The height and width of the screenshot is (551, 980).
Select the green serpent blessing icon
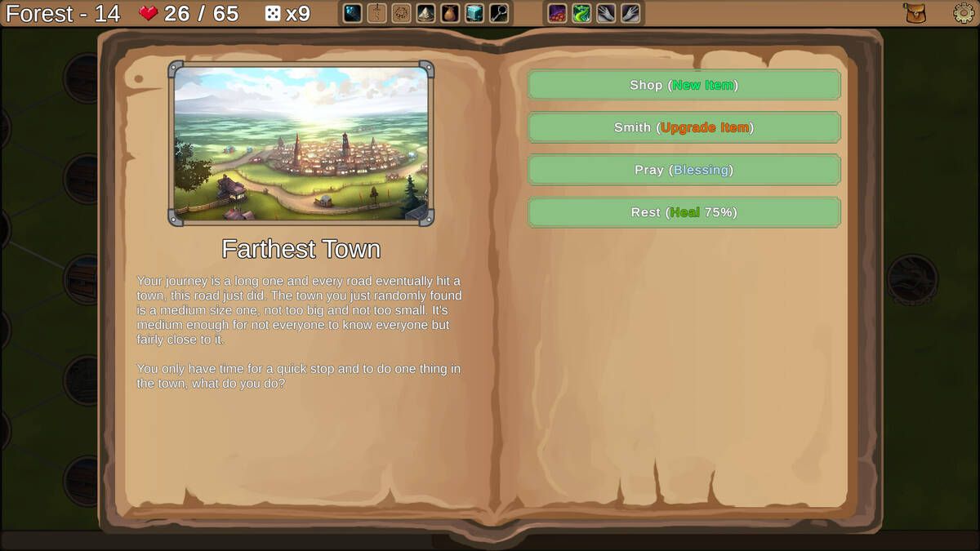point(581,13)
